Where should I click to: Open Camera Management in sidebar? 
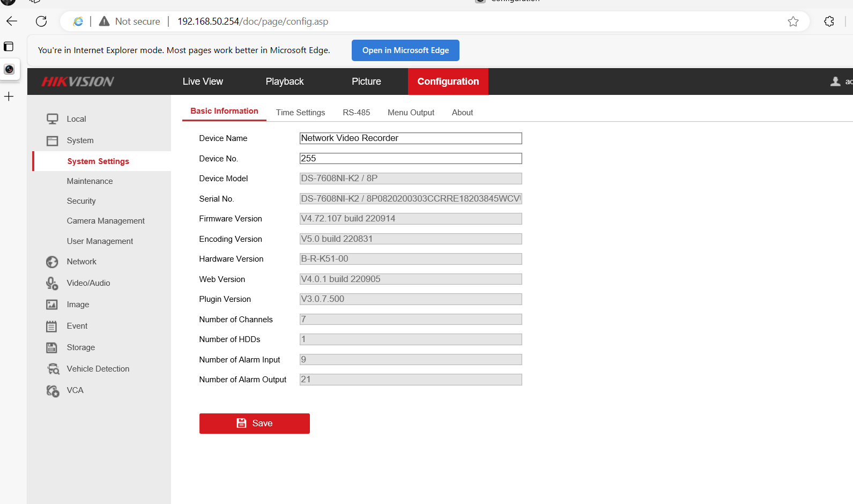click(x=106, y=221)
